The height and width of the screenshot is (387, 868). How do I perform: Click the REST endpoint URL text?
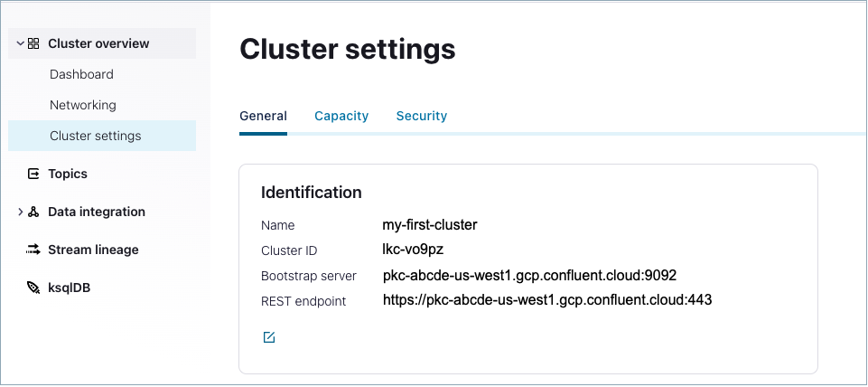[547, 300]
